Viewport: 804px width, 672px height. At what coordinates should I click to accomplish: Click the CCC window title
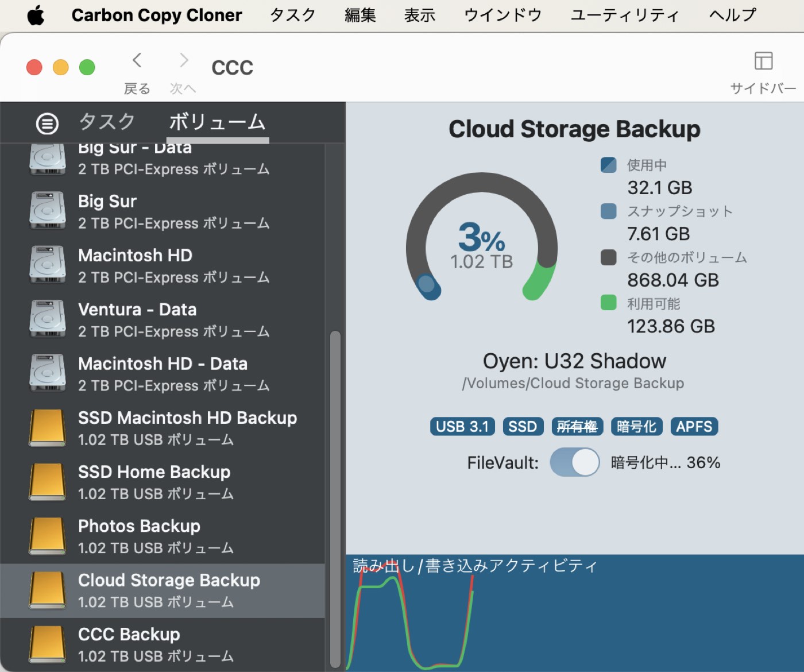click(232, 68)
